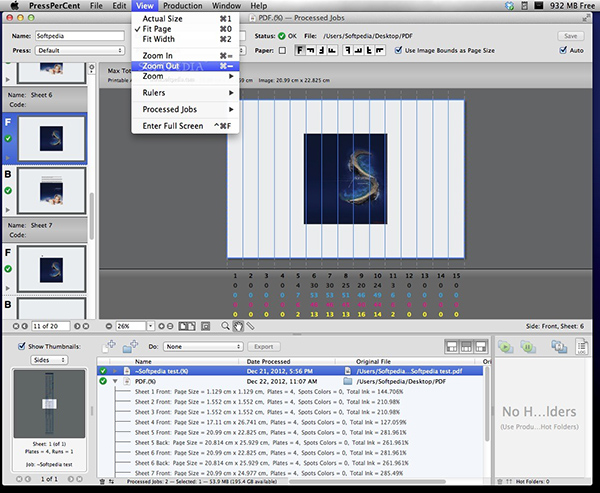This screenshot has height=493, width=600.
Task: Click the add folder icon with plus
Action: click(130, 346)
